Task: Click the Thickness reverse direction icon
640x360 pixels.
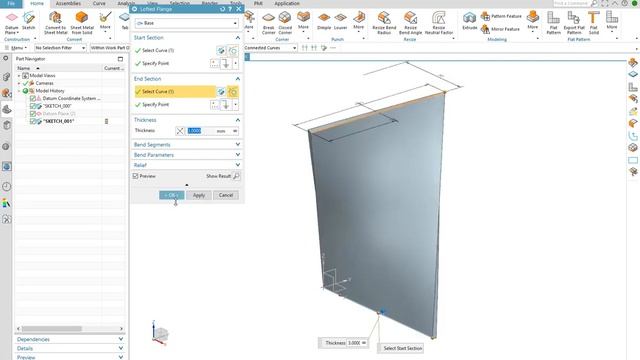Action: click(x=180, y=131)
